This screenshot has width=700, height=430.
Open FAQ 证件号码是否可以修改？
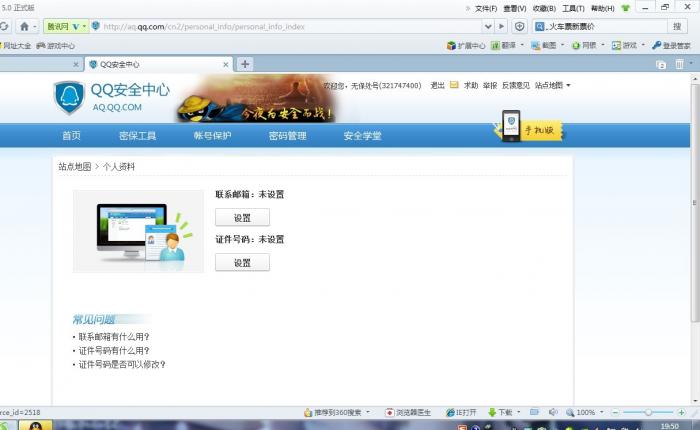tap(122, 364)
